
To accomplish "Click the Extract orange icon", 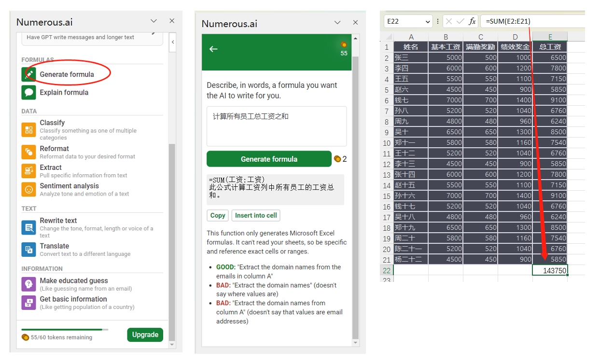I will coord(28,171).
